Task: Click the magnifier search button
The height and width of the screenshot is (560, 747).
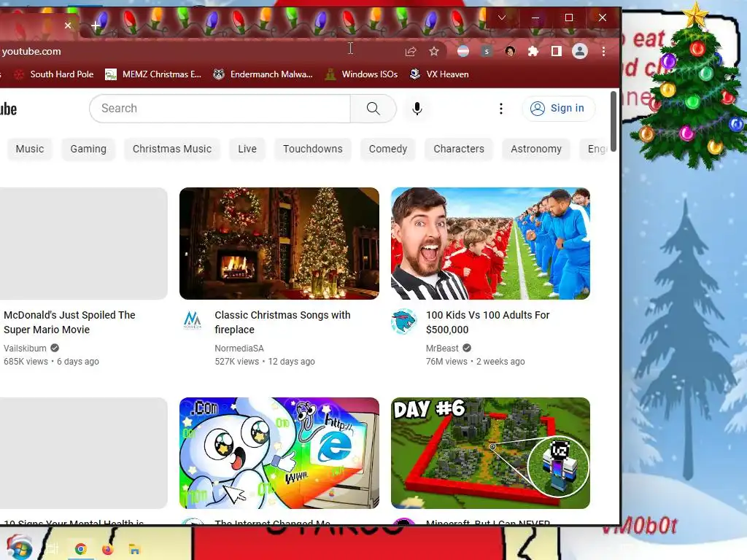Action: click(373, 109)
